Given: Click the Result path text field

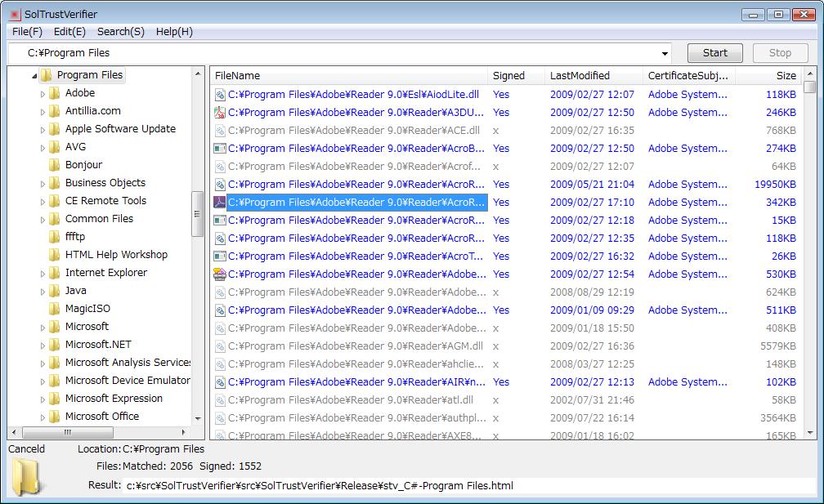Looking at the screenshot, I should (468, 486).
